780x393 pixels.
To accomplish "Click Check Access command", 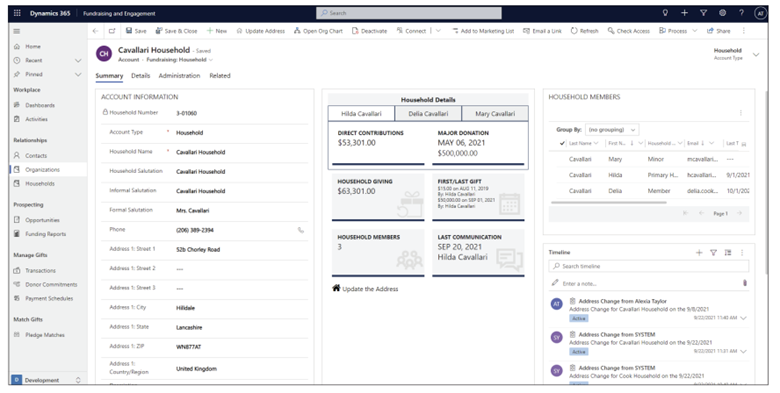I will [629, 31].
